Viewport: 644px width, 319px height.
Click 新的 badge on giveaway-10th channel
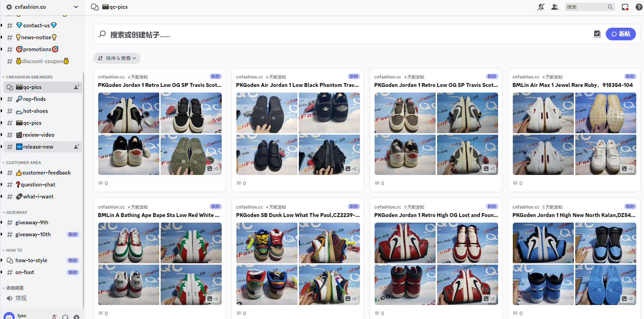[73, 234]
